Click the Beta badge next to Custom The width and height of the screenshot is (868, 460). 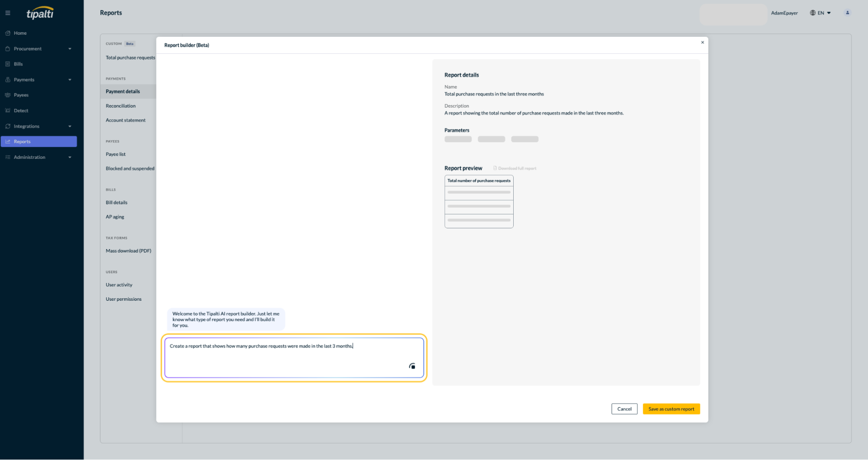tap(130, 44)
